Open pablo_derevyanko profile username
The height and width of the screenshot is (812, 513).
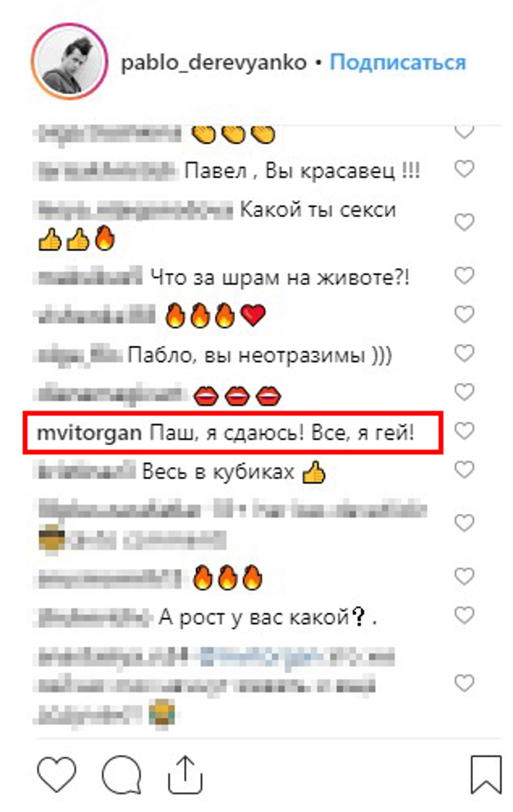(214, 63)
